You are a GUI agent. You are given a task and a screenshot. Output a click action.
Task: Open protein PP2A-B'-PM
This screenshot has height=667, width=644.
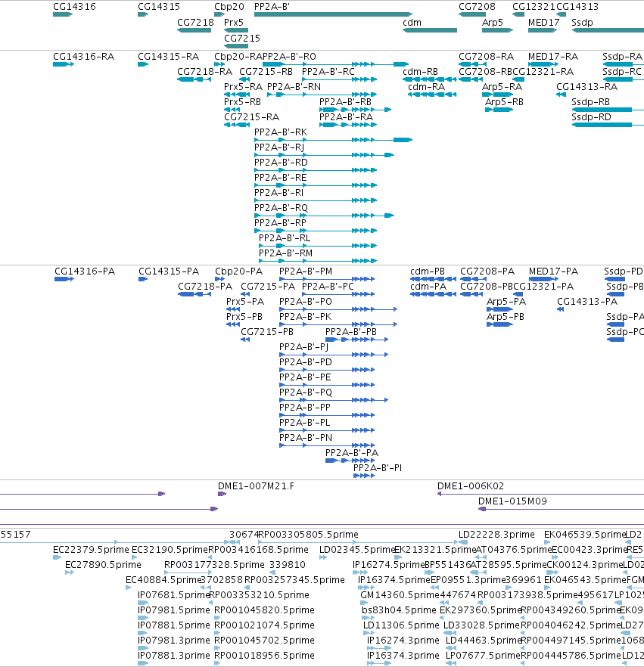328,279
